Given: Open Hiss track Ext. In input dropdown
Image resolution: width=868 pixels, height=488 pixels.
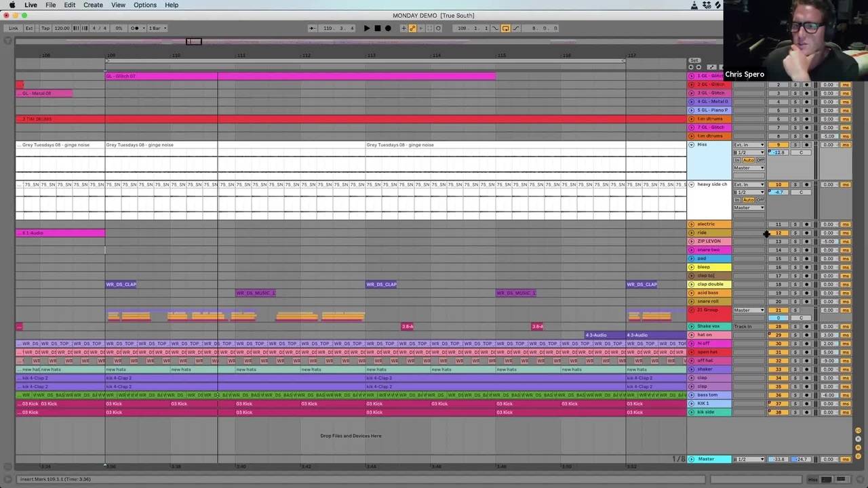Looking at the screenshot, I should coord(749,144).
